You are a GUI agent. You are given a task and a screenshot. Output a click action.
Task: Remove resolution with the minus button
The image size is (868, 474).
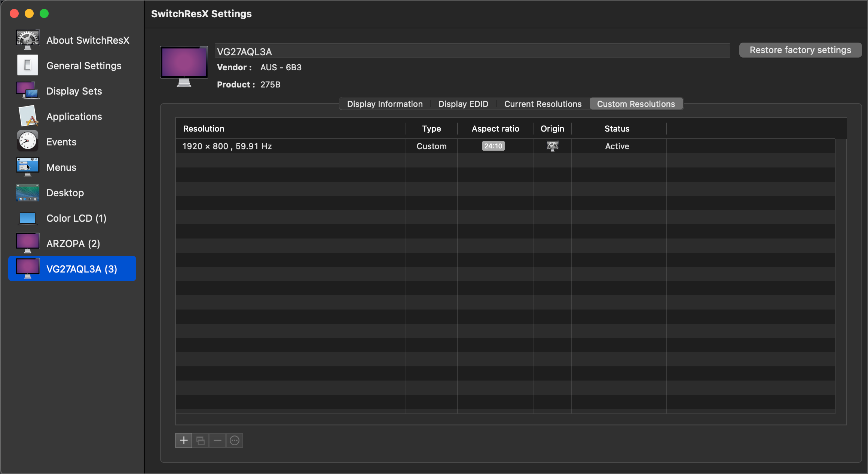(217, 440)
